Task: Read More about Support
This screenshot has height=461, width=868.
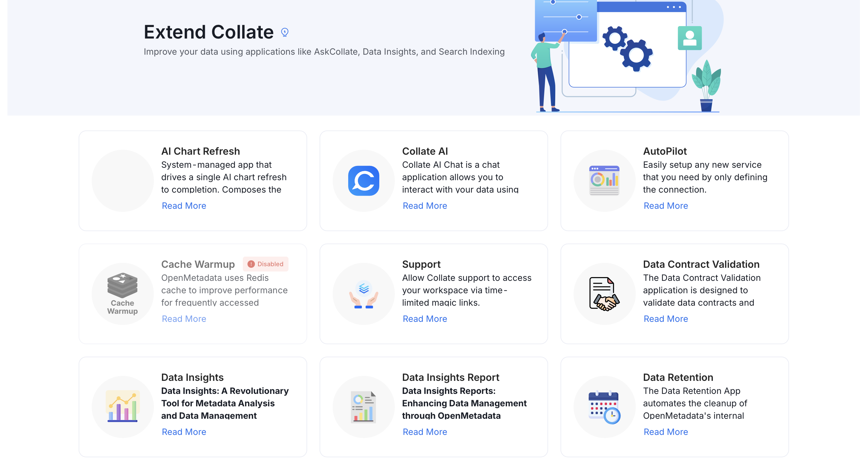Action: pos(425,319)
